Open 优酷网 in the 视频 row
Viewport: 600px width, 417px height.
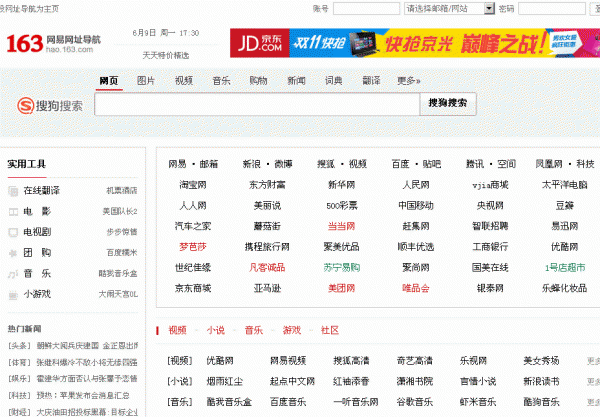pyautogui.click(x=220, y=361)
